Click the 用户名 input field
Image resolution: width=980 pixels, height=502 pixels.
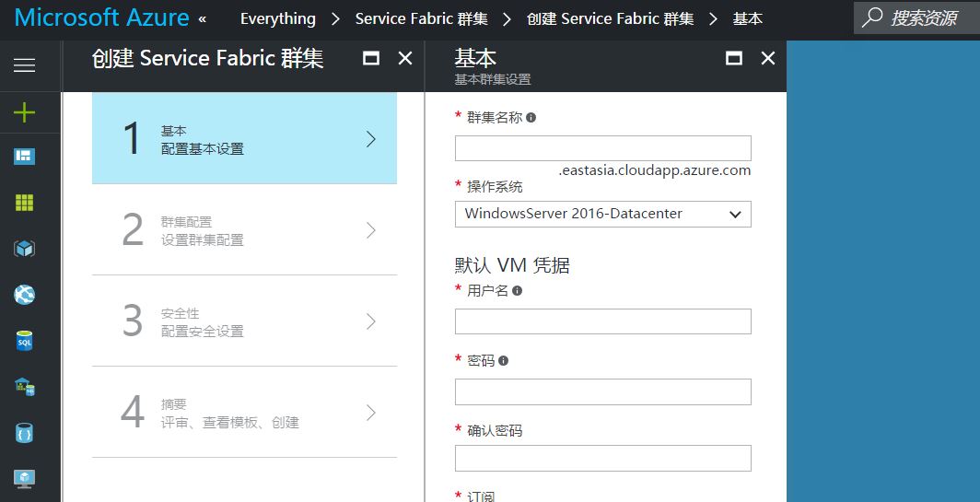point(603,321)
